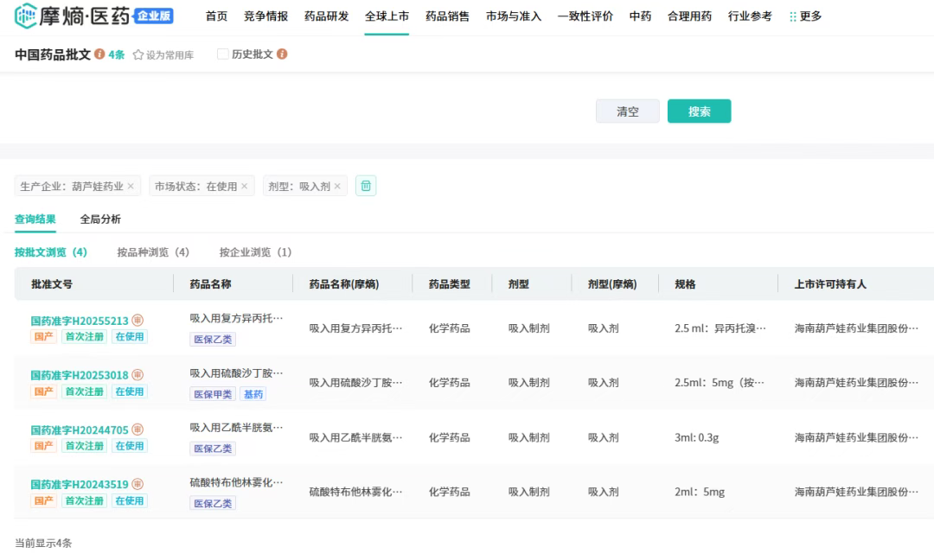Remove the 生产企业 葫芦娃药业 filter tag

point(131,186)
